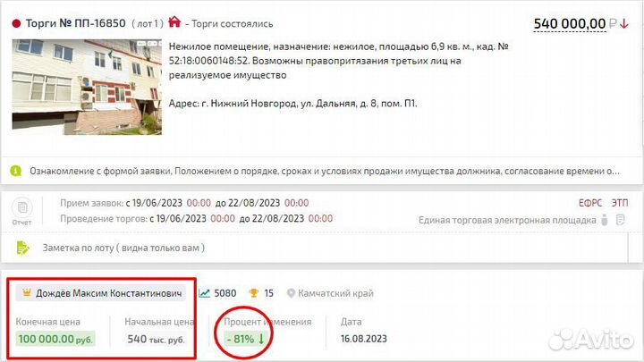Click the mouse icon after Единая торговая электронная площадка
The width and height of the screenshot is (644, 362).
pos(605,220)
